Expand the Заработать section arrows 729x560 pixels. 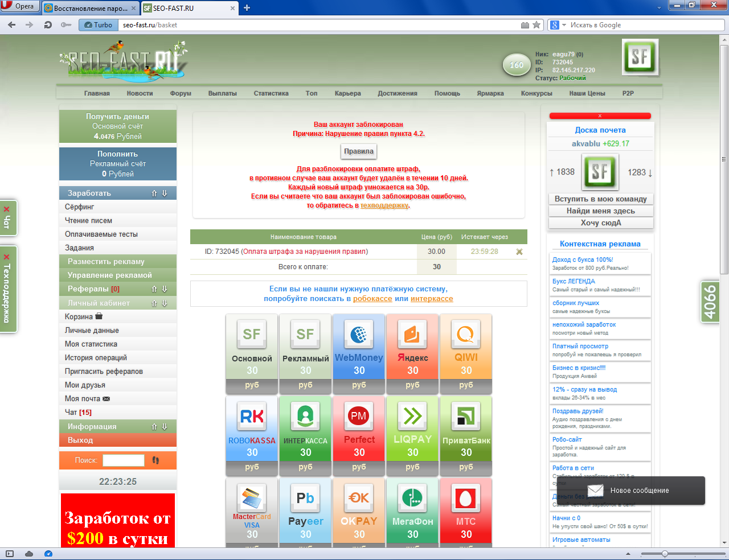click(x=159, y=193)
